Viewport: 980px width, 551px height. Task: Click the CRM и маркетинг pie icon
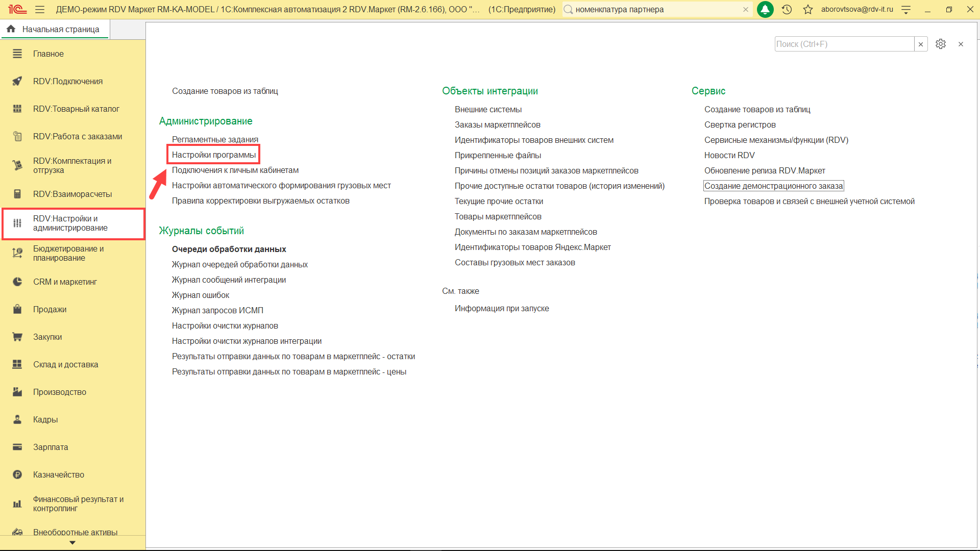click(x=17, y=282)
